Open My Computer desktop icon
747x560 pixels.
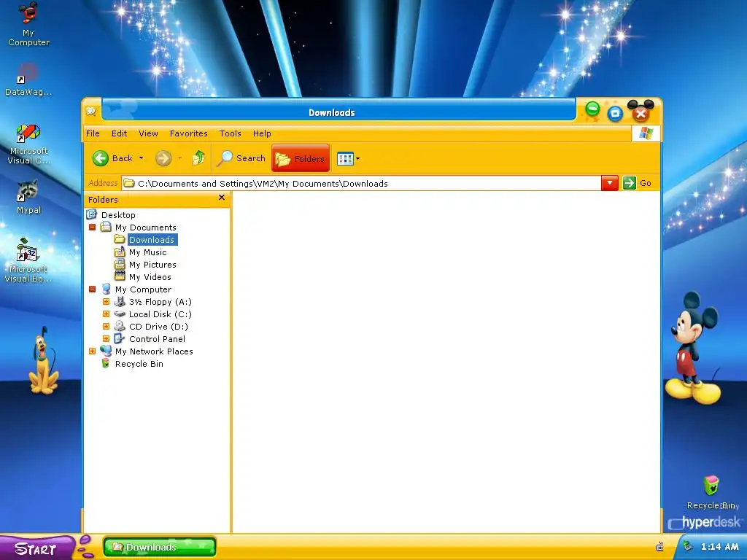tap(28, 24)
